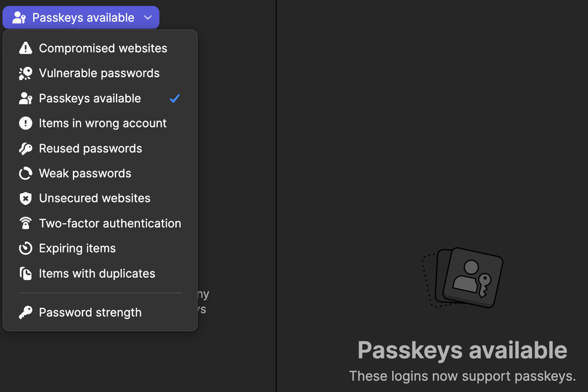Pick Password strength from the list

[x=90, y=313]
